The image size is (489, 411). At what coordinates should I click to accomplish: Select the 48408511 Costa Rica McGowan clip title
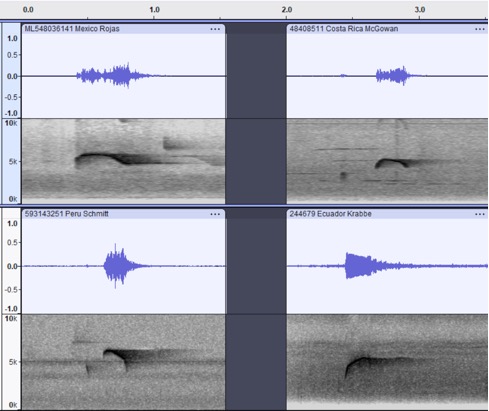(344, 29)
